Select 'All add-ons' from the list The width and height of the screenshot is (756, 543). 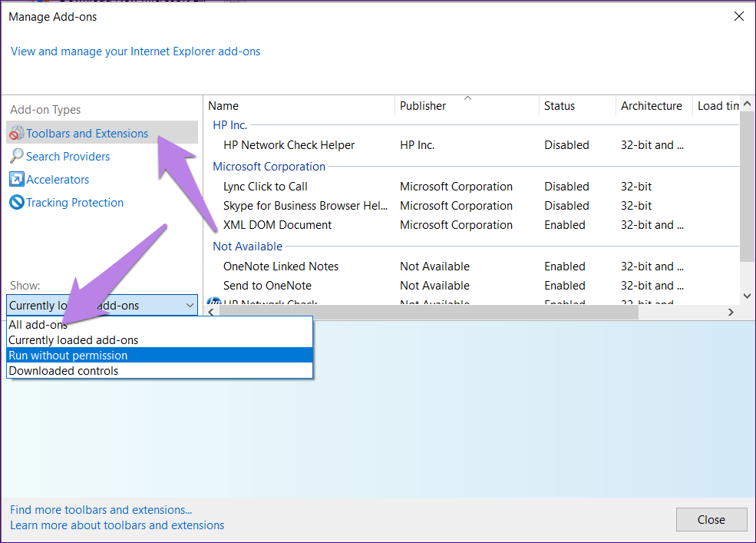click(x=38, y=325)
